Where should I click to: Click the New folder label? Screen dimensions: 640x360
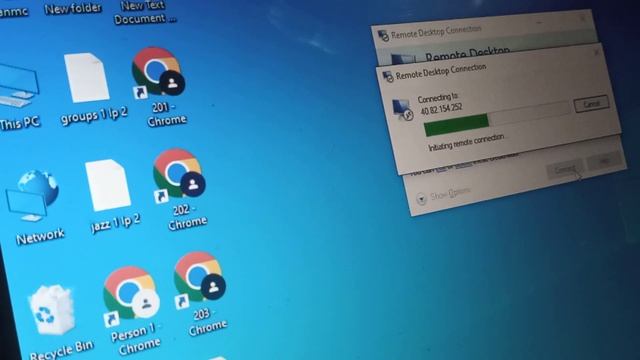point(73,9)
